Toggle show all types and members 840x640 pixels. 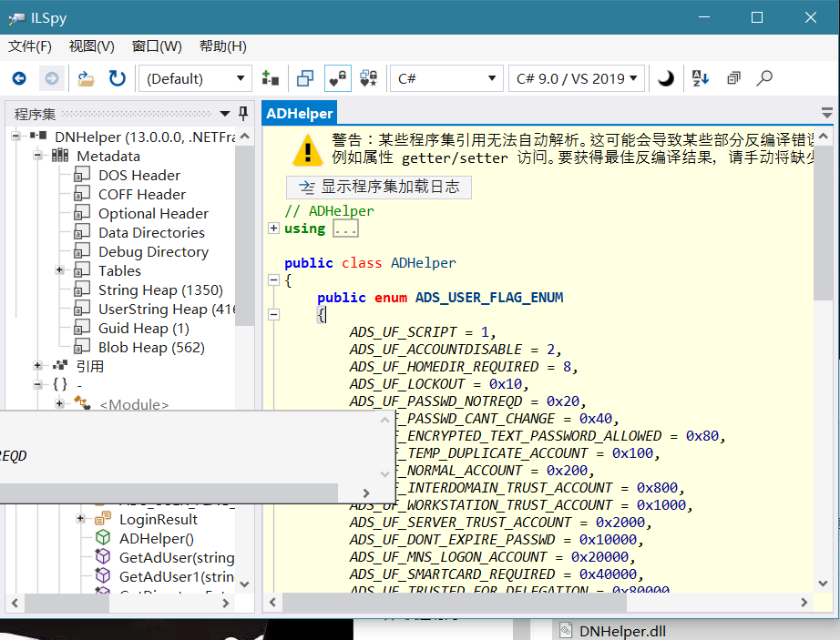coord(368,79)
